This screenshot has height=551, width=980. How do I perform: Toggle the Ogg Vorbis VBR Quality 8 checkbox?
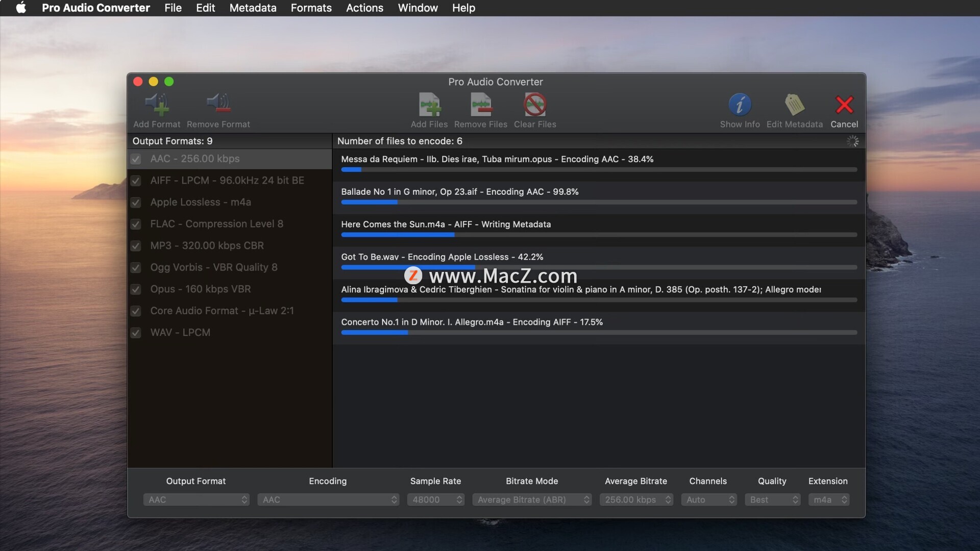tap(136, 267)
